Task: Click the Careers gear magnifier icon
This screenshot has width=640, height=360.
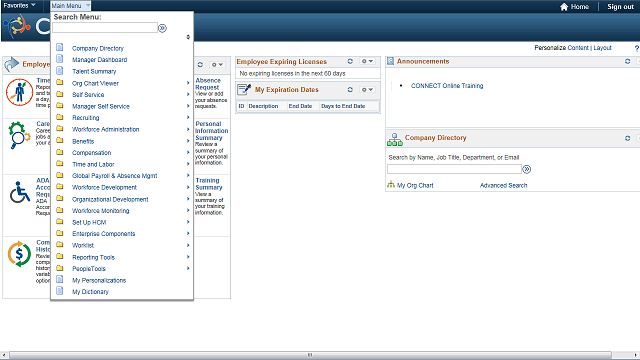Action: 19,135
